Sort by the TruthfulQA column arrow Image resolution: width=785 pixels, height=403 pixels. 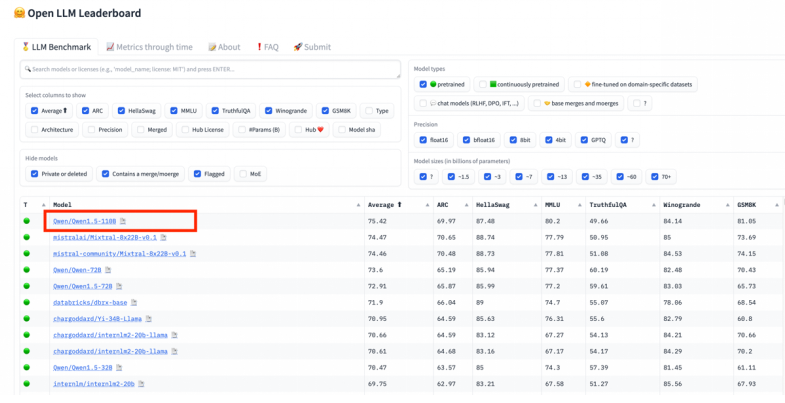click(653, 205)
